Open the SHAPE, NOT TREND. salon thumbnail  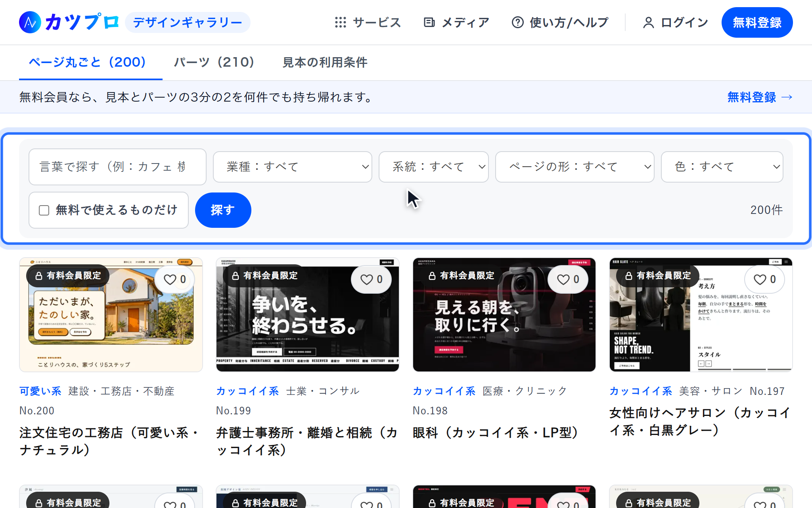click(701, 315)
